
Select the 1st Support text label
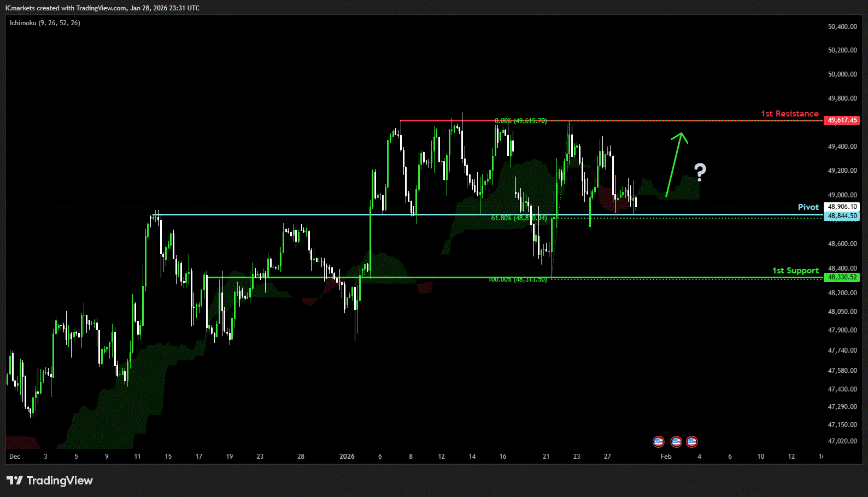pyautogui.click(x=795, y=271)
